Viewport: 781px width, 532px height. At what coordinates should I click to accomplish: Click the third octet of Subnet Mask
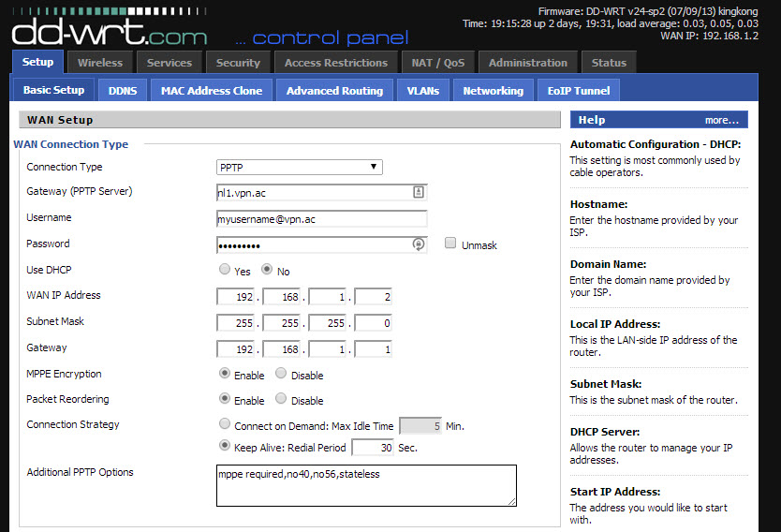coord(327,323)
